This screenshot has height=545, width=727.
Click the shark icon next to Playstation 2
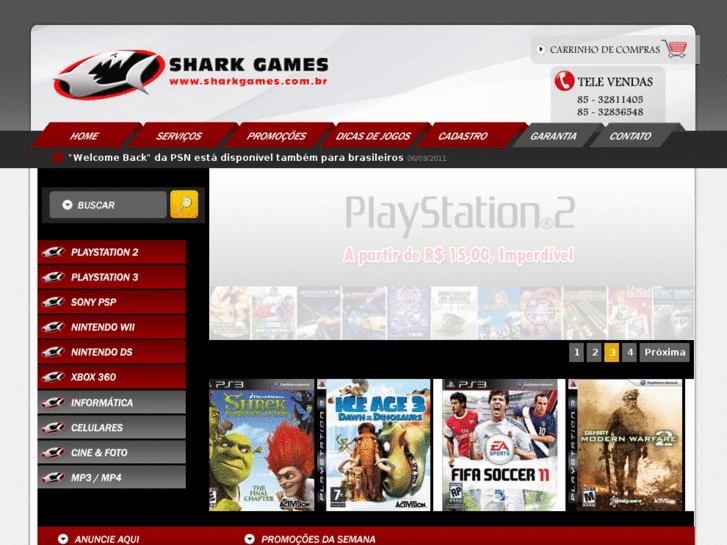[53, 252]
